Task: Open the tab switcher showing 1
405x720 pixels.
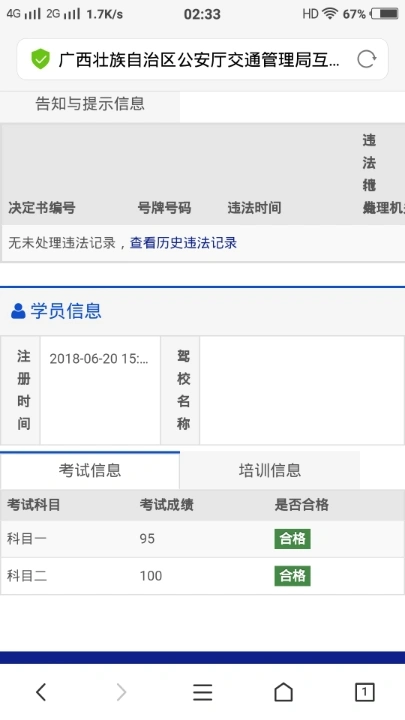Action: (365, 692)
